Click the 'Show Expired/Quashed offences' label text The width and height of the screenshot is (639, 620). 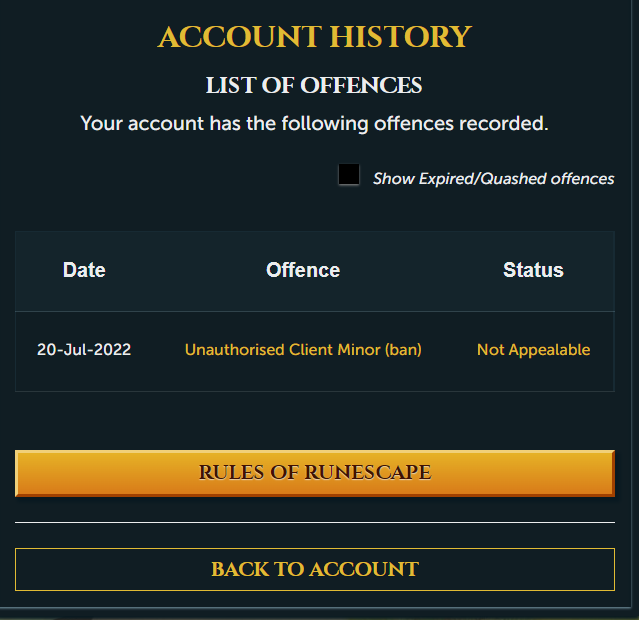click(494, 179)
